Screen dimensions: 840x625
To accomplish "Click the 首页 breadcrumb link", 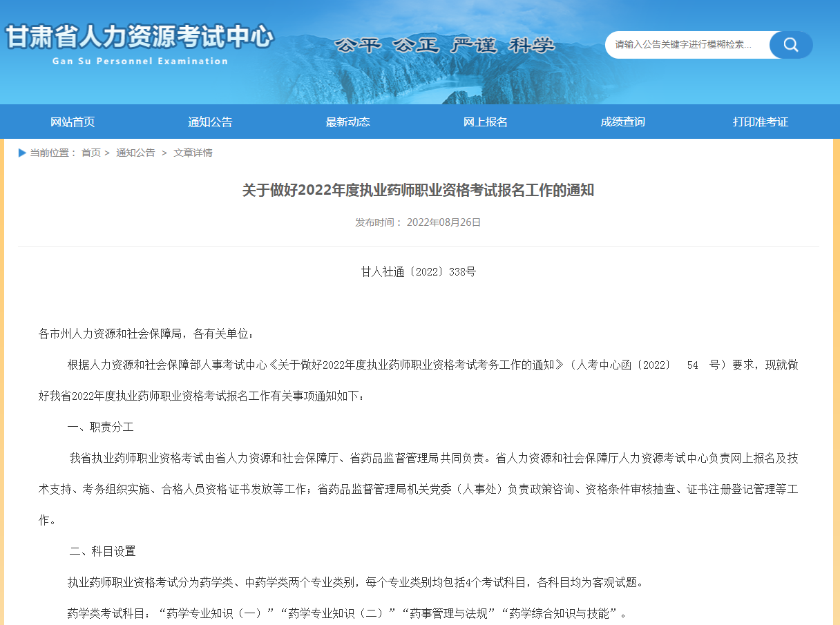I will coord(90,153).
